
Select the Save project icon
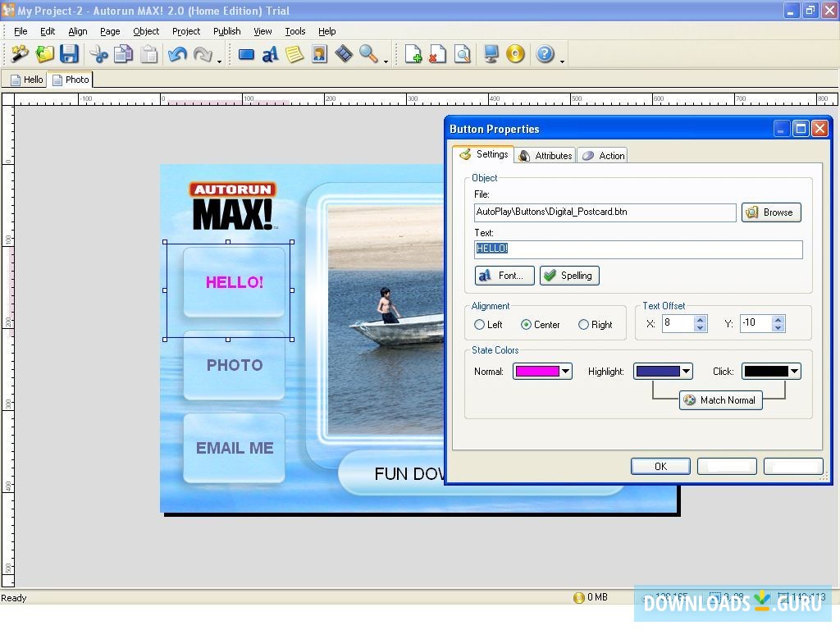[70, 54]
